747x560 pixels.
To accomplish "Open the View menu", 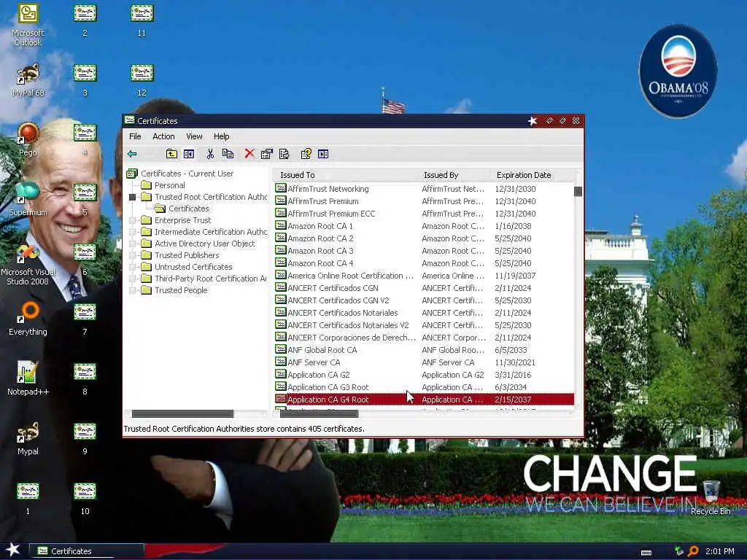I will [194, 136].
